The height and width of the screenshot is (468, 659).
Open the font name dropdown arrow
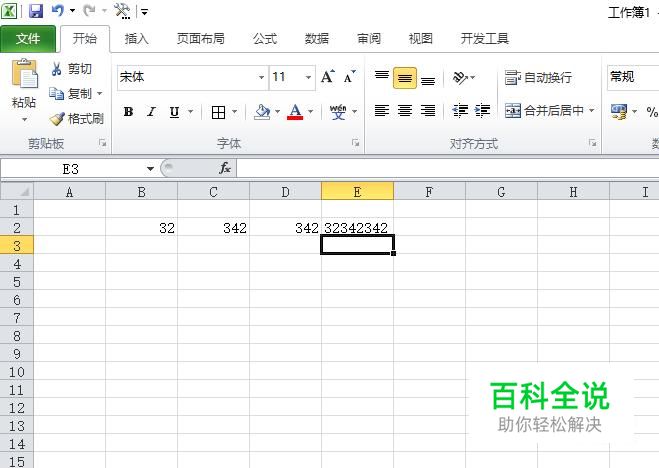coord(261,77)
